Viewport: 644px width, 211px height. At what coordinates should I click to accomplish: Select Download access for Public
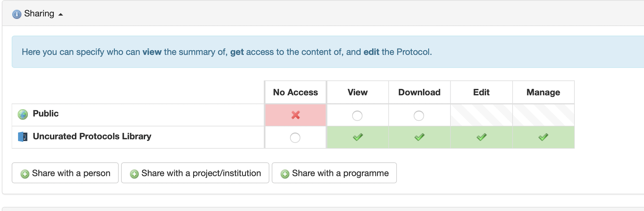tap(419, 116)
